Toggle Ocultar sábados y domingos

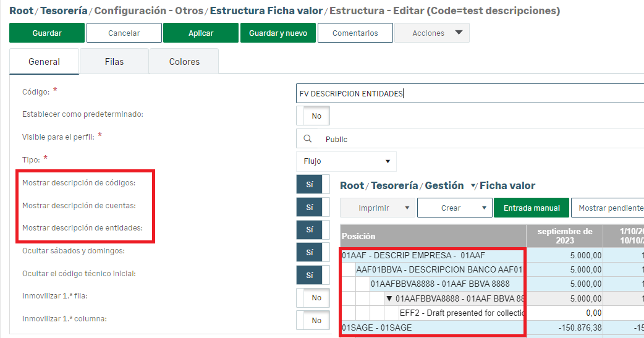click(310, 252)
